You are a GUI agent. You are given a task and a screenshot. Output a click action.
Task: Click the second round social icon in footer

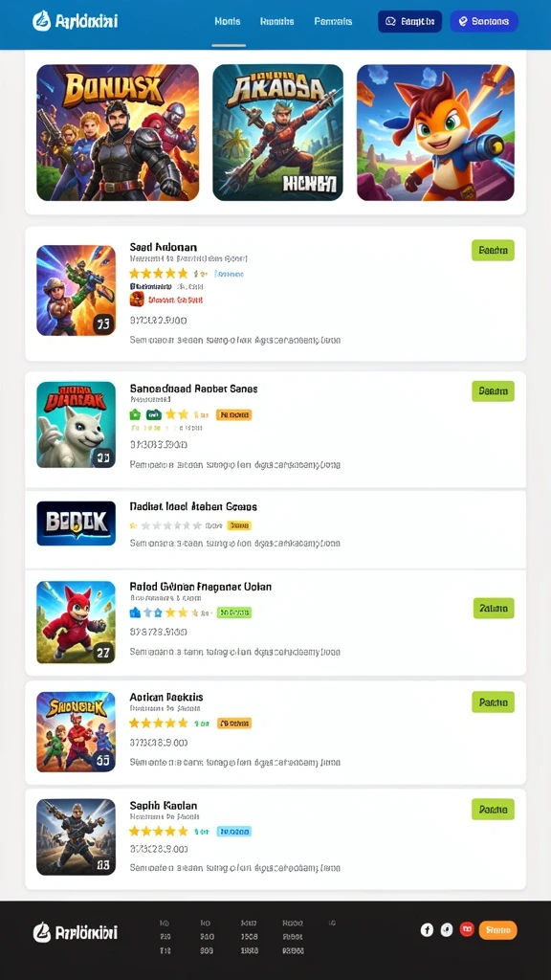click(446, 930)
